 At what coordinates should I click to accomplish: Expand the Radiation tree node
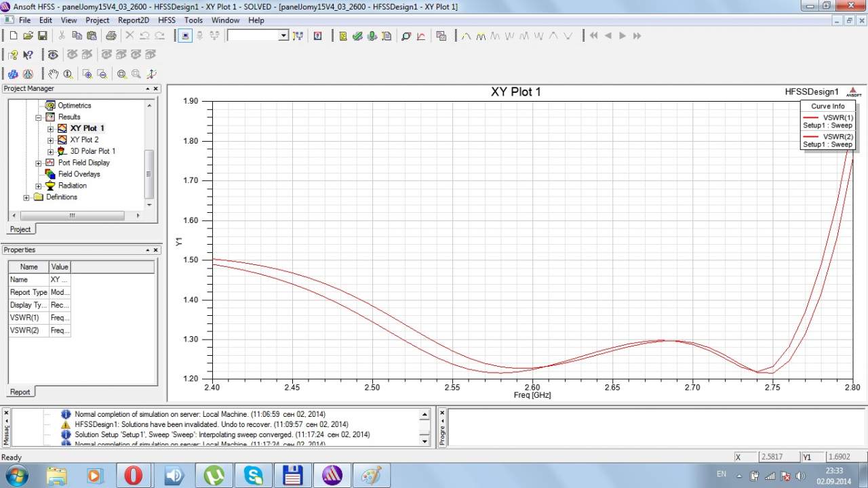click(39, 186)
